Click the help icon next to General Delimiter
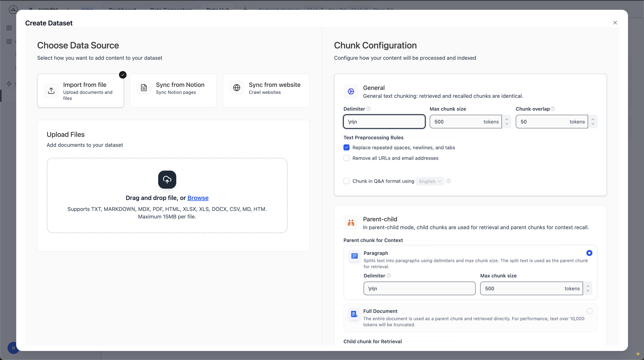The image size is (644, 360). click(369, 109)
